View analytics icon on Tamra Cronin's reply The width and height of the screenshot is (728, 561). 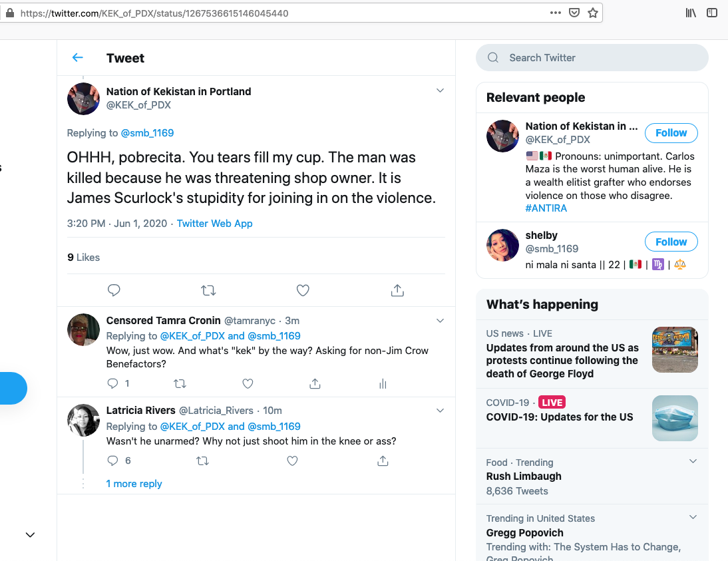(383, 383)
